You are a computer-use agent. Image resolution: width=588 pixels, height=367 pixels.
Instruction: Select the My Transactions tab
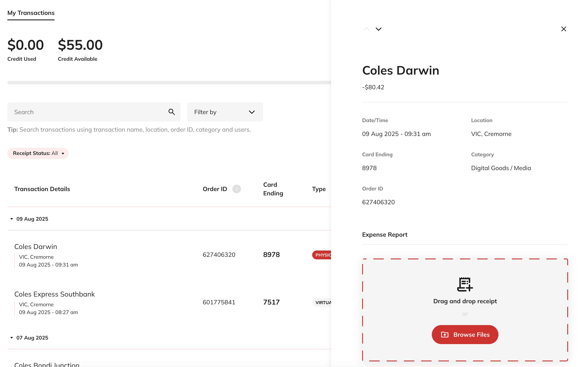(31, 13)
